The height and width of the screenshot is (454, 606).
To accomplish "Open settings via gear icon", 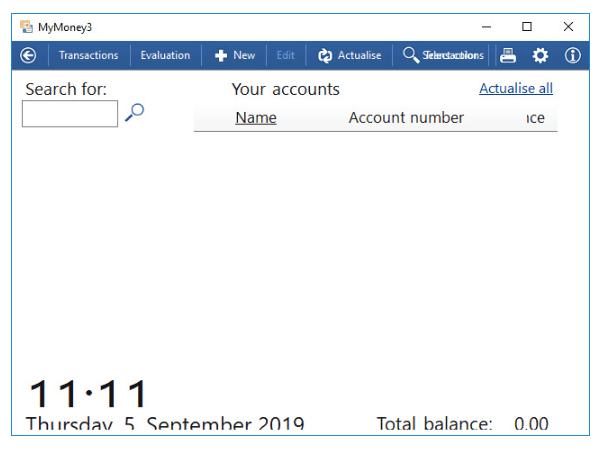I will coord(540,56).
